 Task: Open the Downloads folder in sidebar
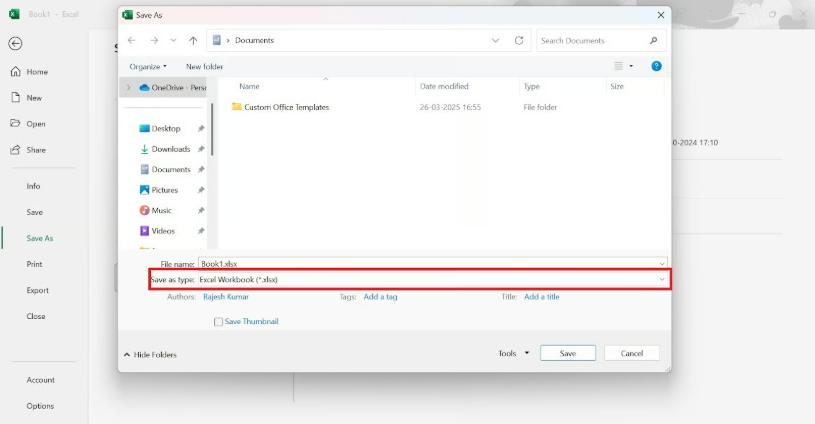(x=170, y=149)
